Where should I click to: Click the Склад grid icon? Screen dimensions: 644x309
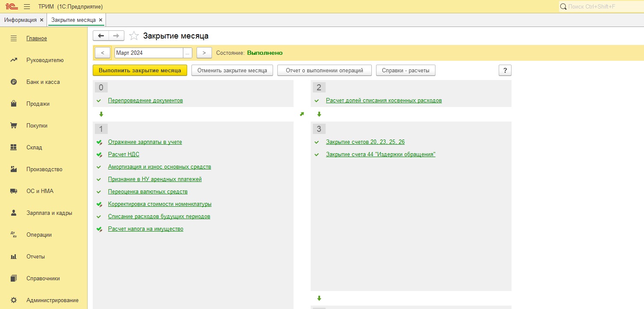coord(14,148)
